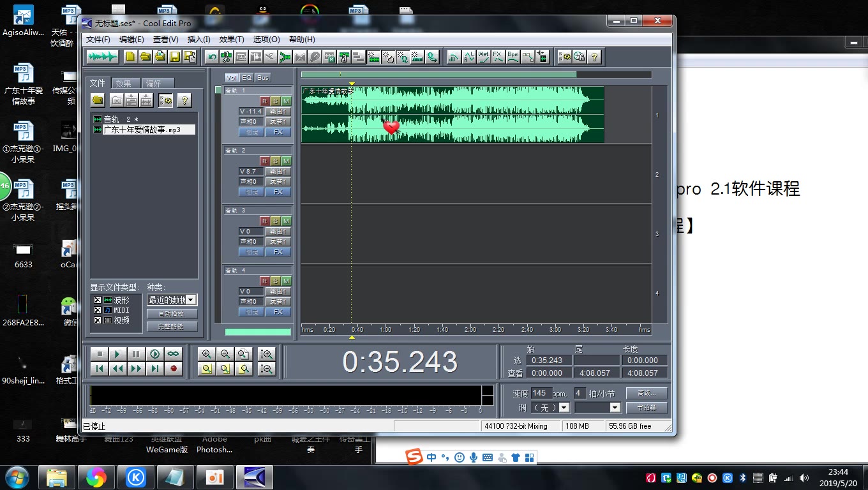Select the EQ track controls tab

[x=246, y=77]
